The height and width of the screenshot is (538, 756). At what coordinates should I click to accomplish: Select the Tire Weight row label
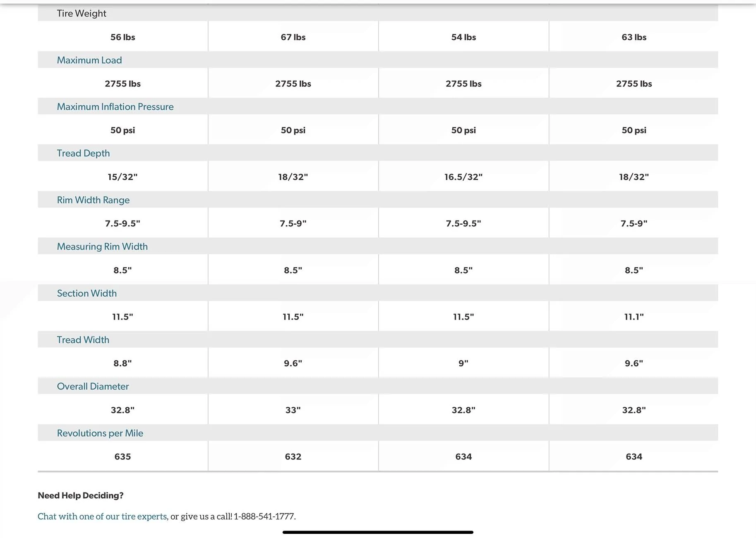click(82, 13)
